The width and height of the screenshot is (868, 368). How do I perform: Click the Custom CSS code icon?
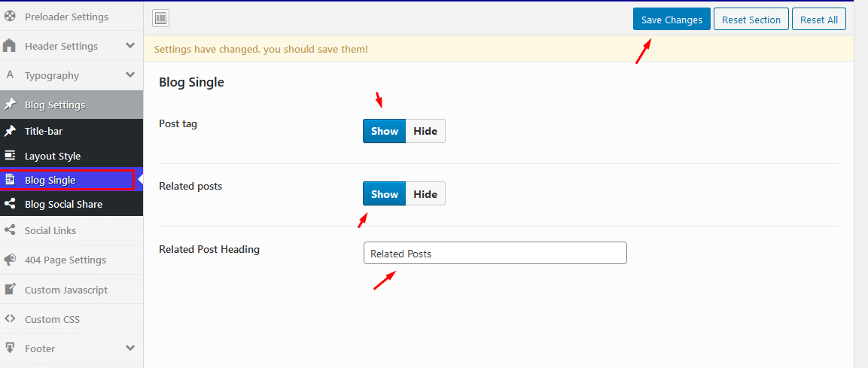coord(10,319)
